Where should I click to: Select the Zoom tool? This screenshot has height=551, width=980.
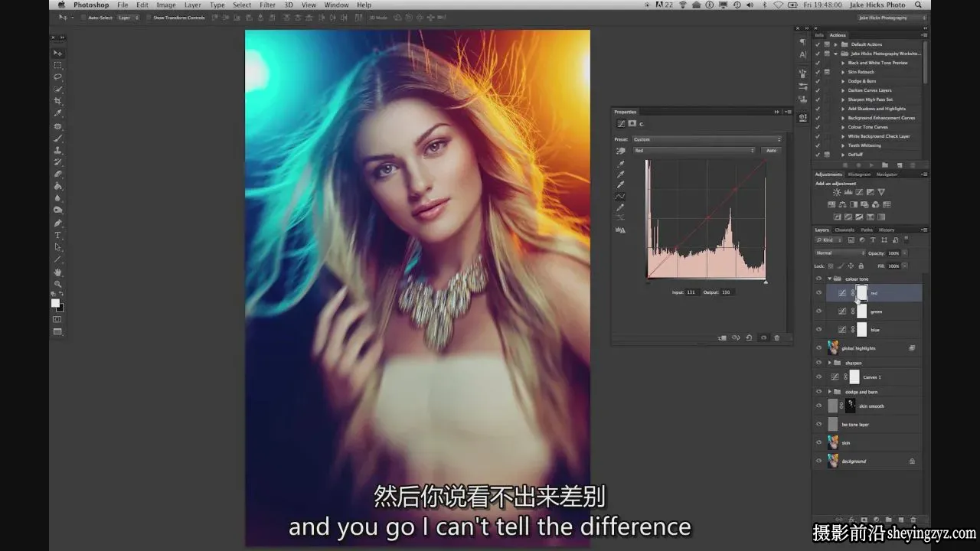[x=58, y=284]
